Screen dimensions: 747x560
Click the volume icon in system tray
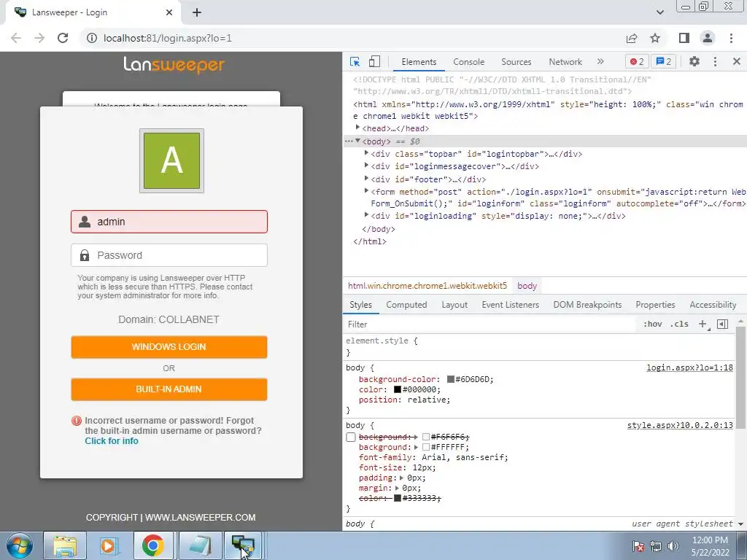click(x=673, y=546)
